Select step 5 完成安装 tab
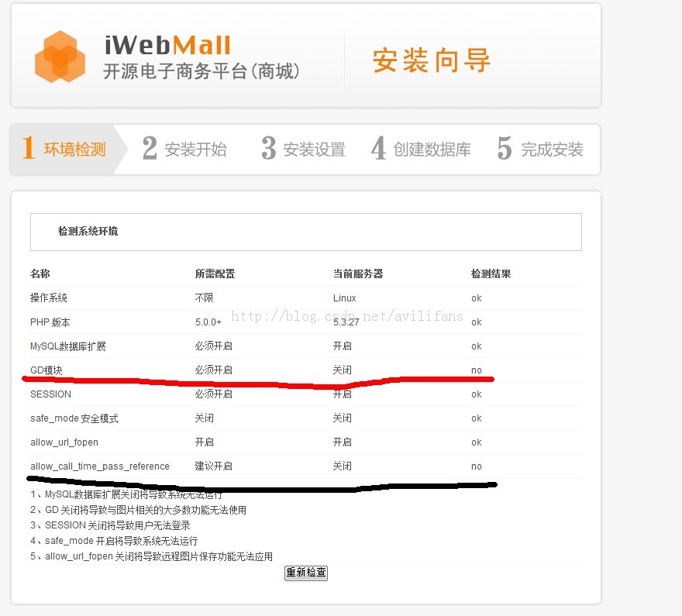This screenshot has width=682, height=616. pyautogui.click(x=540, y=149)
